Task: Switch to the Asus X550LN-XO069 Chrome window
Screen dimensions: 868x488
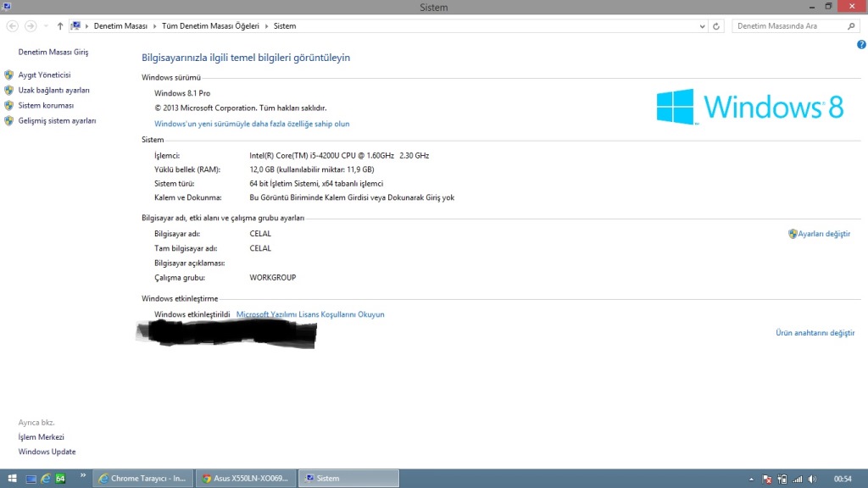Action: point(246,479)
